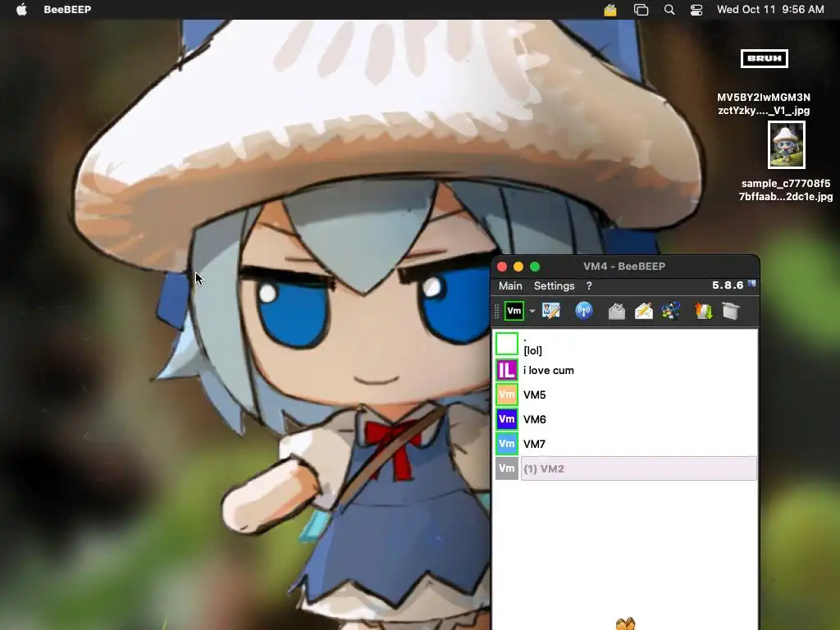The image size is (840, 630).
Task: Click the blue network broadcast icon
Action: click(584, 311)
